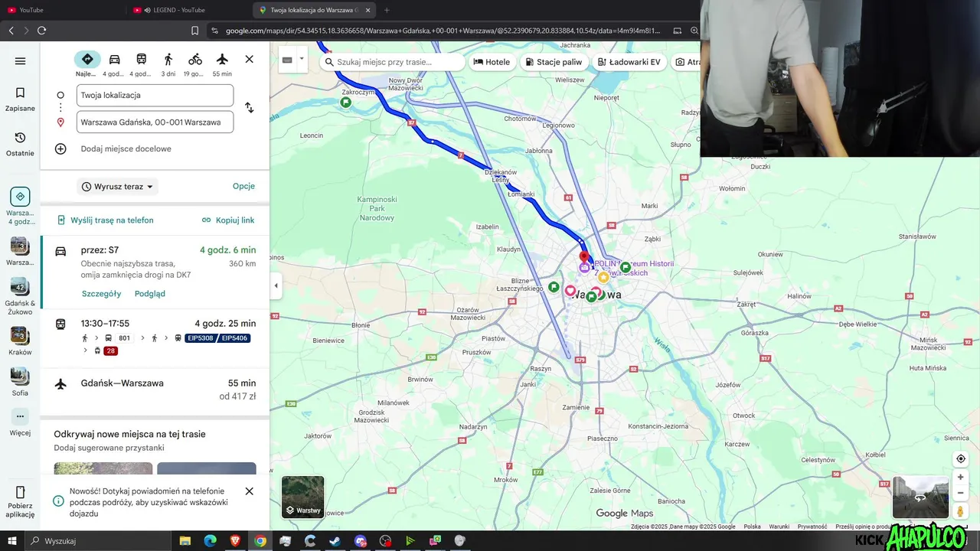Open Windows Start menu
The width and height of the screenshot is (980, 551).
pos(12,541)
